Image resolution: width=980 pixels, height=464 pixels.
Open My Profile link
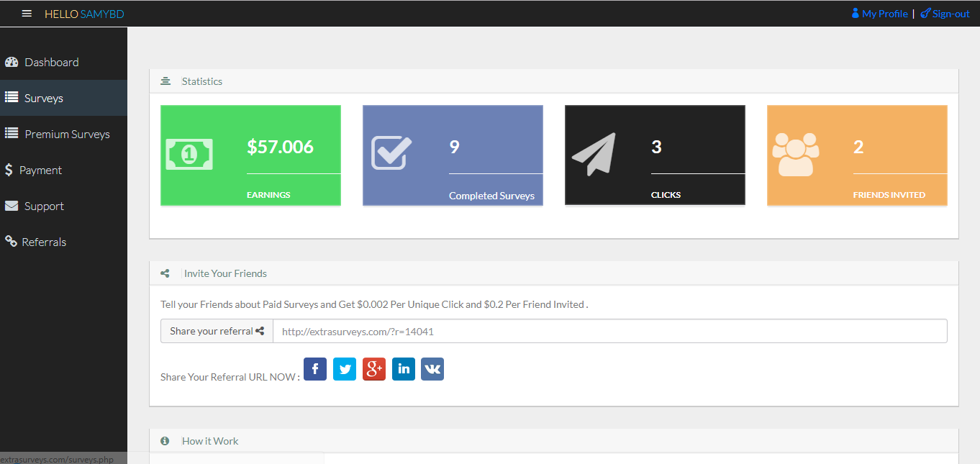[x=884, y=14]
